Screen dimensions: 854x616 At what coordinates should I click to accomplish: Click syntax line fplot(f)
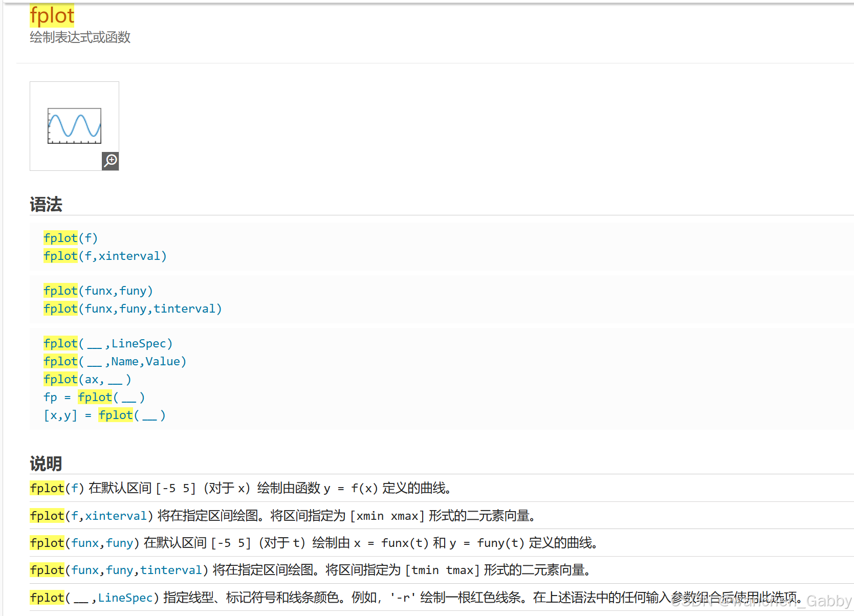click(71, 238)
